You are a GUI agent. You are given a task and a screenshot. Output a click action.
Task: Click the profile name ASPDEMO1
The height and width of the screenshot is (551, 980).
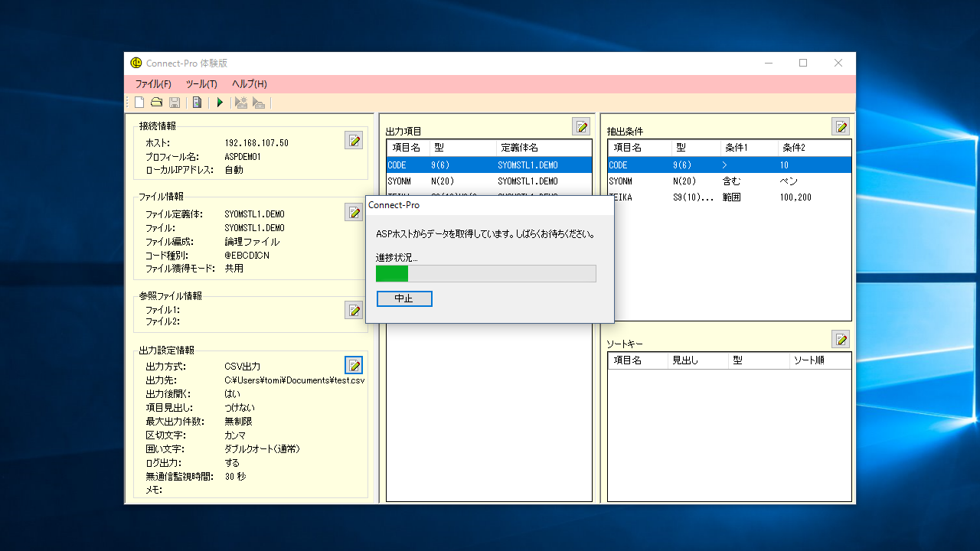pyautogui.click(x=243, y=157)
